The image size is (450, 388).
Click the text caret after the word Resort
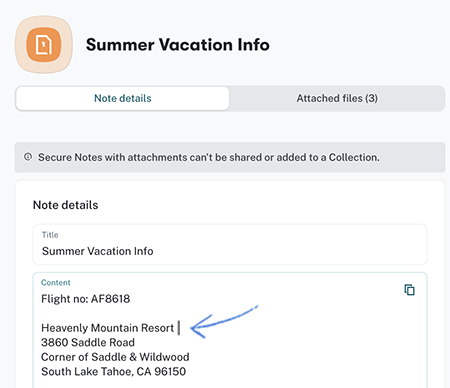click(x=179, y=328)
